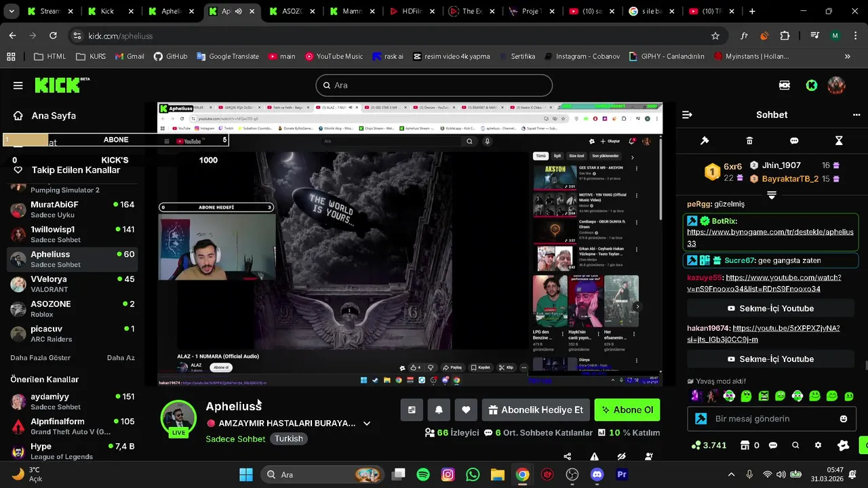Expand the stream title dropdown chevron
Image resolution: width=868 pixels, height=488 pixels.
coord(367,424)
